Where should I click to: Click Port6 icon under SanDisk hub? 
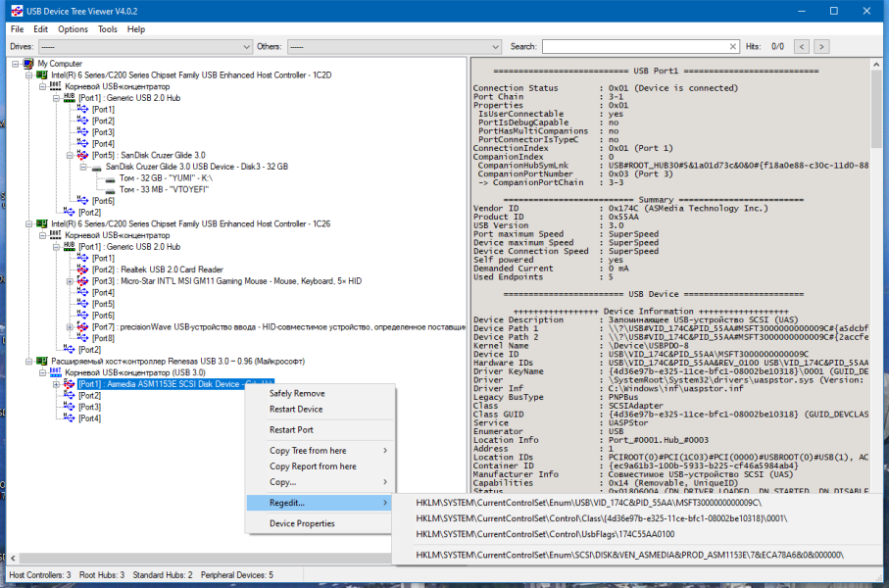82,201
